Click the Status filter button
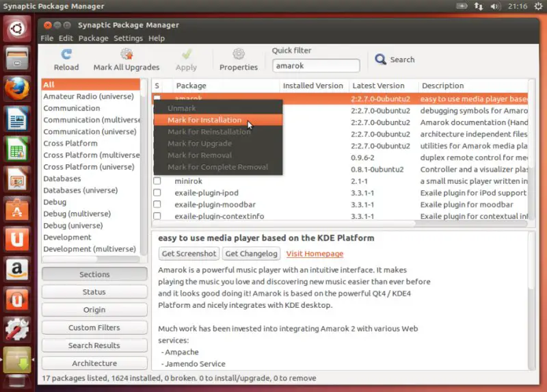The height and width of the screenshot is (392, 547). tap(94, 292)
